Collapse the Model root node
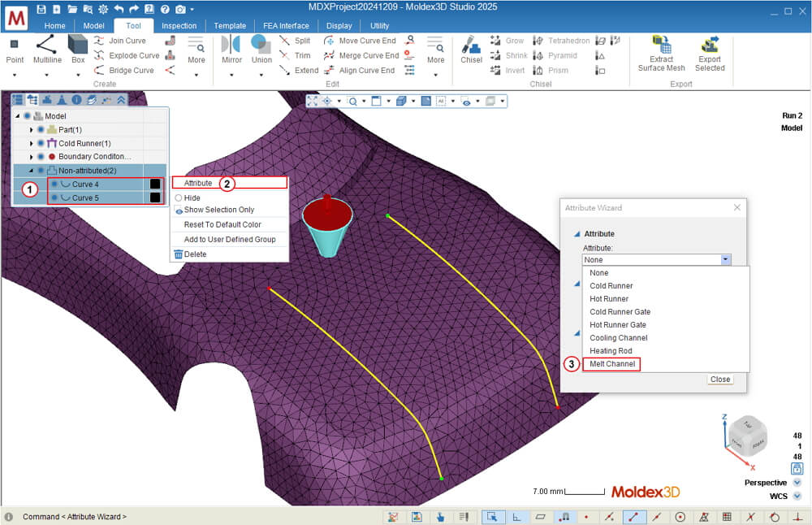 tap(18, 115)
